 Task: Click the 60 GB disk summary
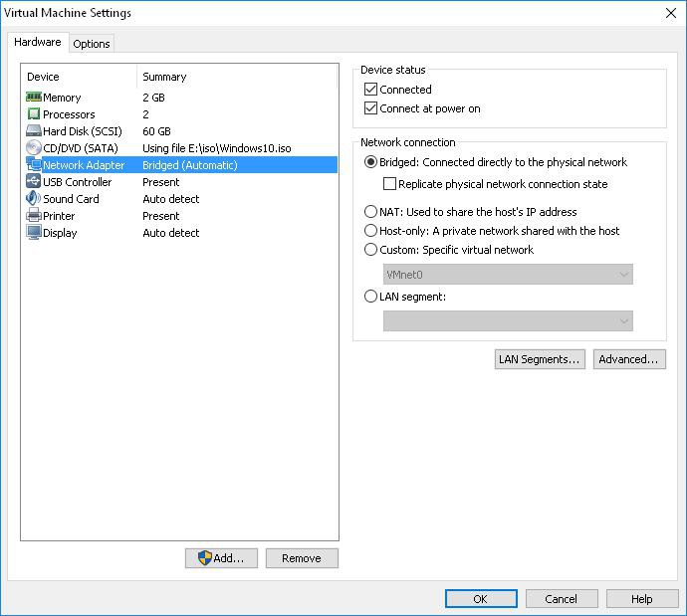click(156, 131)
